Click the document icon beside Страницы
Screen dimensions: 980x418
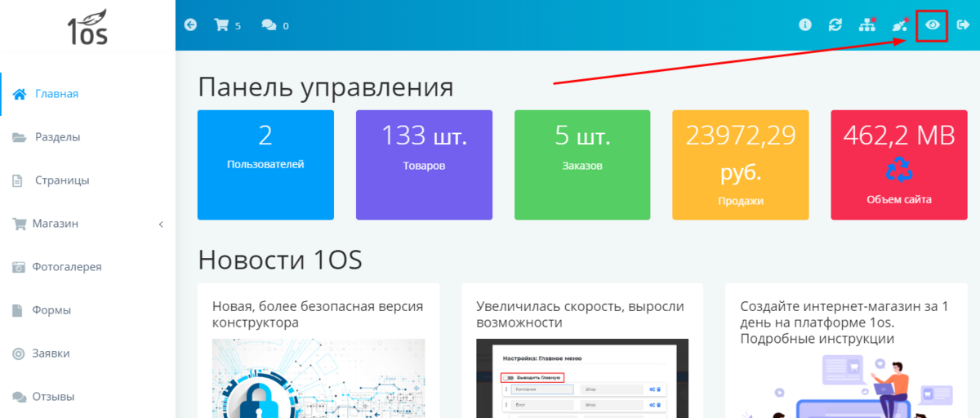pos(17,180)
